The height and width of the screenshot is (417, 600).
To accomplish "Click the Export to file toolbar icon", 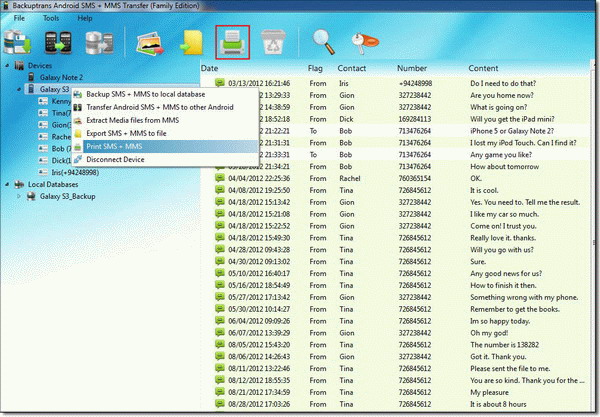I will coord(192,43).
